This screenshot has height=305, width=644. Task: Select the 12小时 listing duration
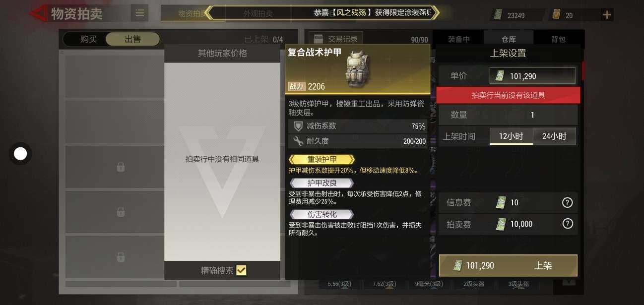(x=511, y=136)
